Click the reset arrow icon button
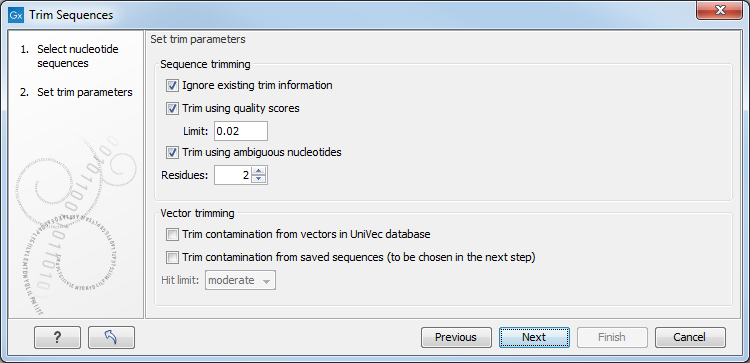The width and height of the screenshot is (750, 363). (x=111, y=337)
